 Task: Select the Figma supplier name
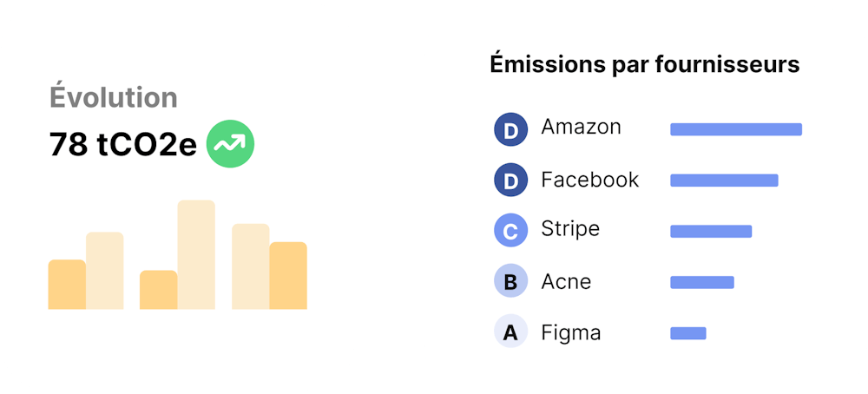(x=571, y=333)
